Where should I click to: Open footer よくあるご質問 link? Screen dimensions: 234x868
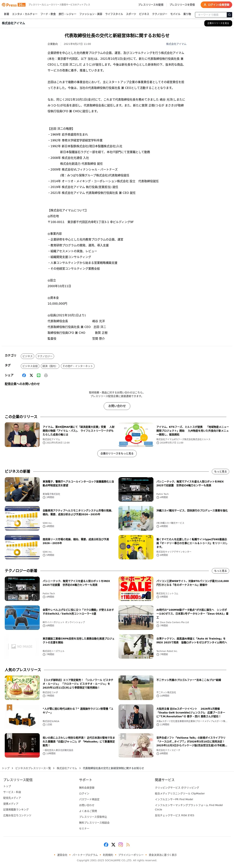coord(88,811)
